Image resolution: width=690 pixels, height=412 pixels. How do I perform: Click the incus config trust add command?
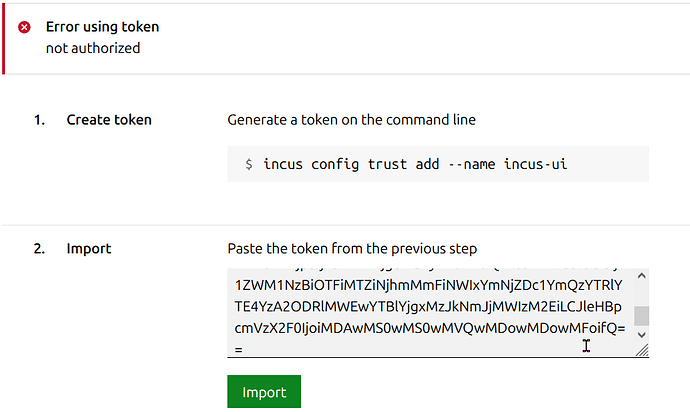(x=415, y=163)
